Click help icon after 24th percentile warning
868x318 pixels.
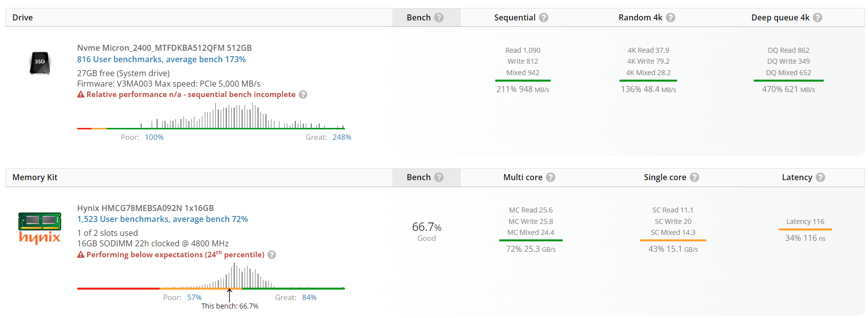coord(272,255)
